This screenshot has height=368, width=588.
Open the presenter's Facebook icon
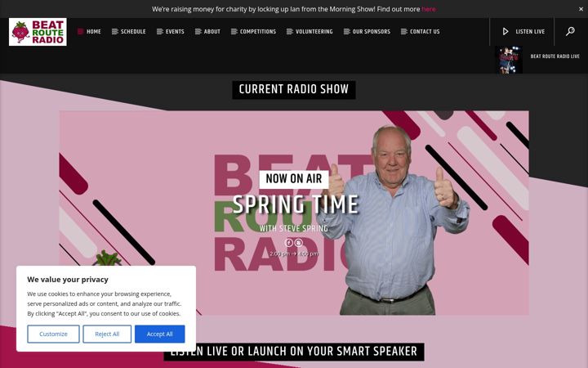[289, 243]
